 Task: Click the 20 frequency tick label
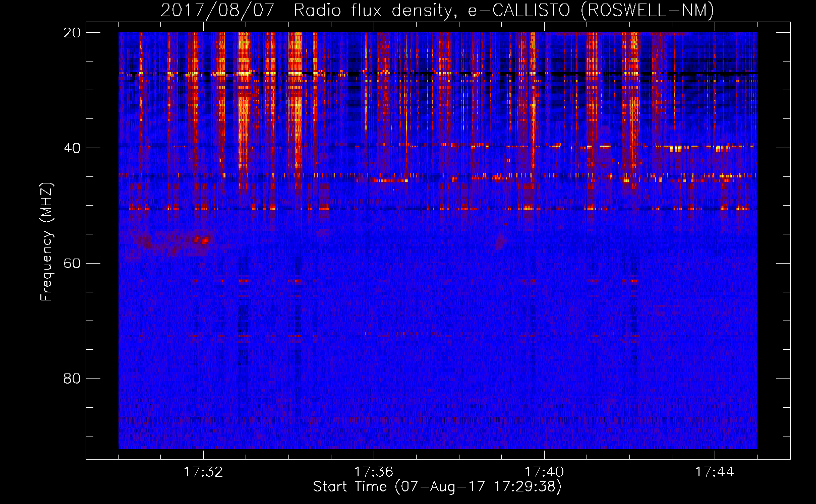[x=72, y=33]
